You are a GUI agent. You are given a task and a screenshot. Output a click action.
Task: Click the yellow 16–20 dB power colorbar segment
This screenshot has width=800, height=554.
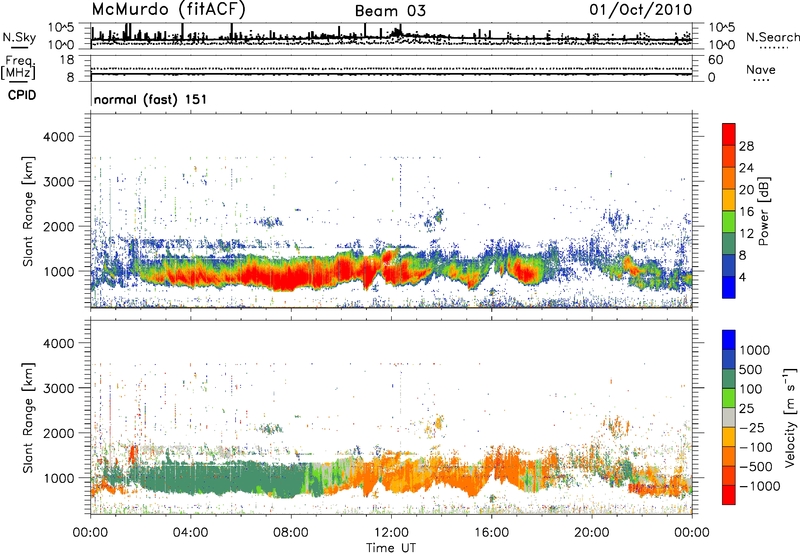(729, 200)
